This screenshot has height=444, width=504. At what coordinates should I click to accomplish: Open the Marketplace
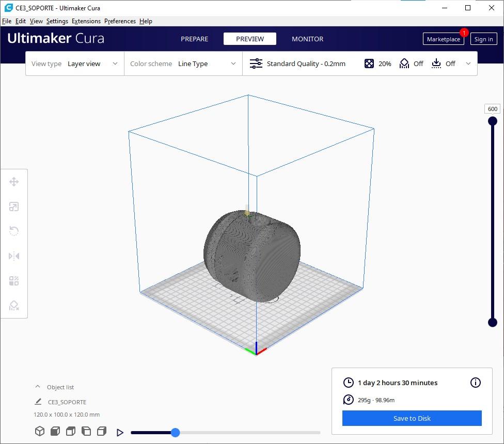tap(443, 39)
